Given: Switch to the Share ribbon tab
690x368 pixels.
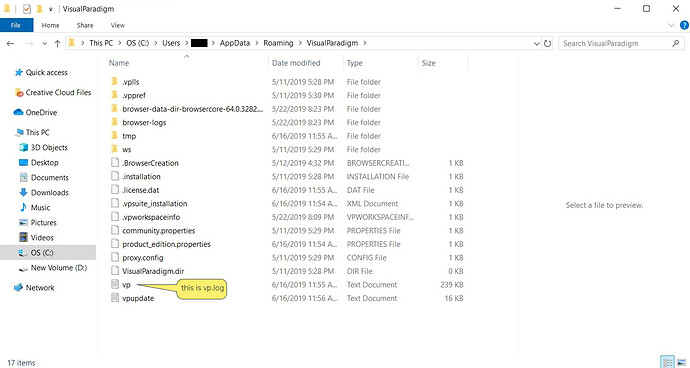Looking at the screenshot, I should [x=85, y=25].
